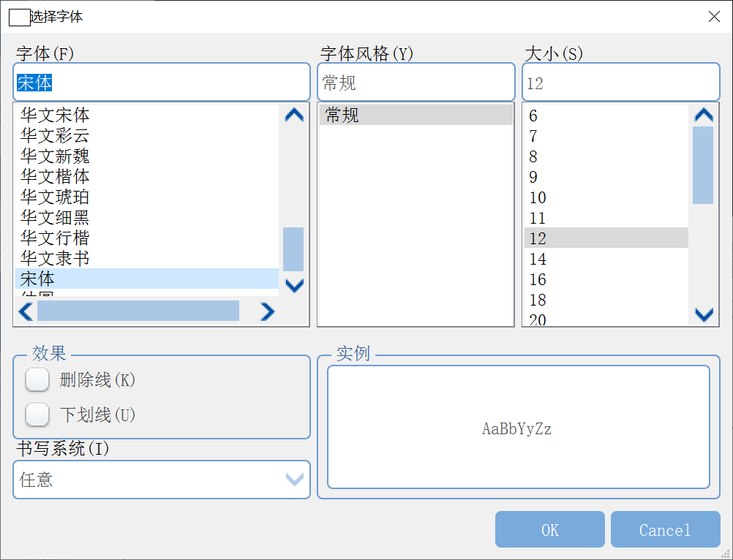Click the Cancel button

[x=664, y=529]
